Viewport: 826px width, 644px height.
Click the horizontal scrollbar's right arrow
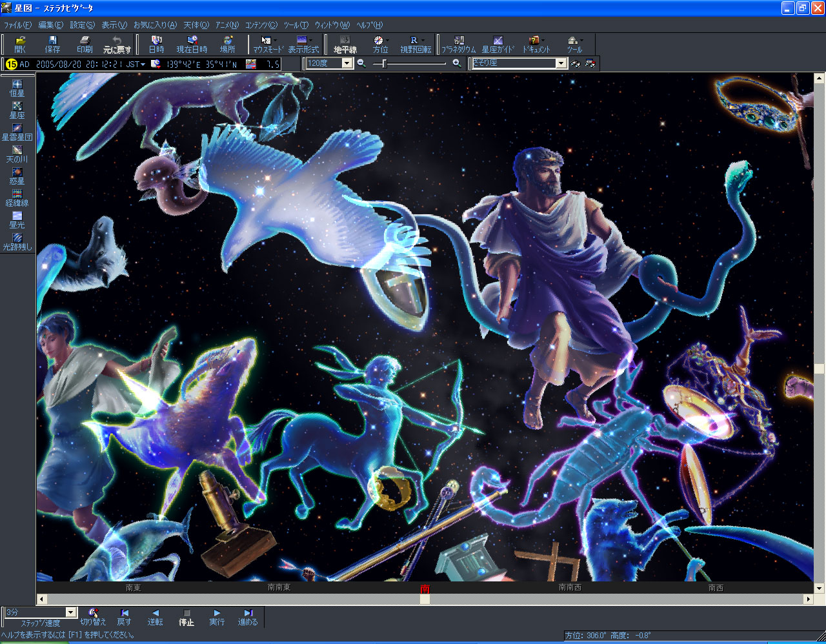click(808, 599)
